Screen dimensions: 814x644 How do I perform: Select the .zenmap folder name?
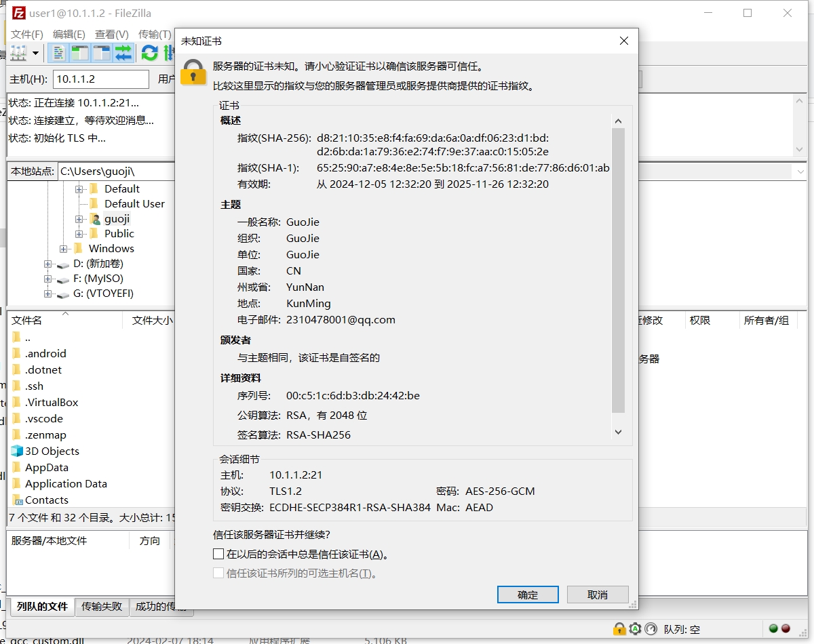[x=45, y=435]
